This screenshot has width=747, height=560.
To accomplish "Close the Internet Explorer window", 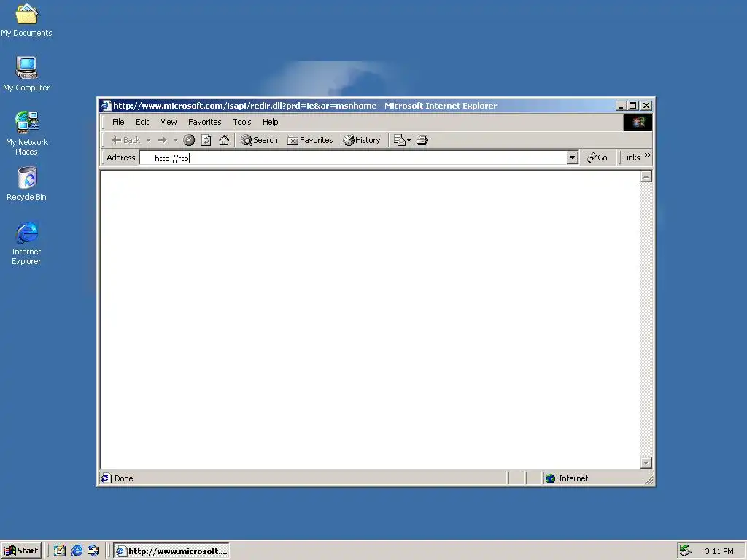I will (646, 106).
